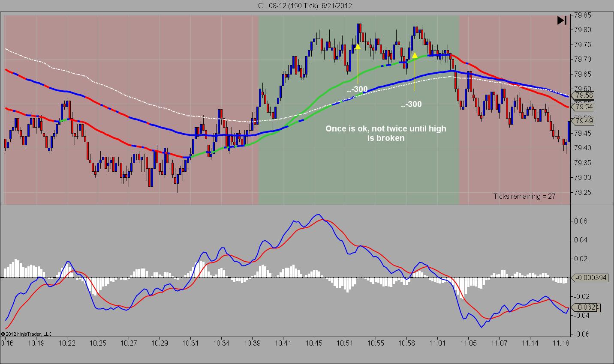Click the 10:29 time axis label

[x=160, y=343]
